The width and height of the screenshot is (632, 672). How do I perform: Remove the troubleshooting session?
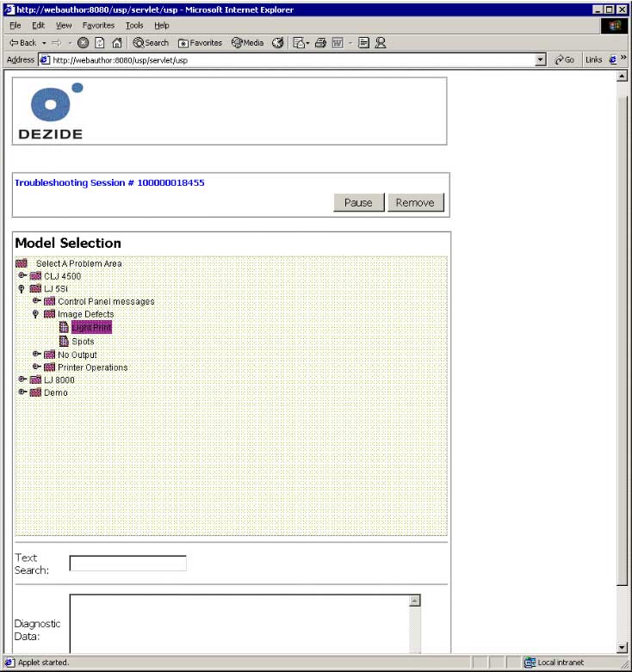coord(416,202)
